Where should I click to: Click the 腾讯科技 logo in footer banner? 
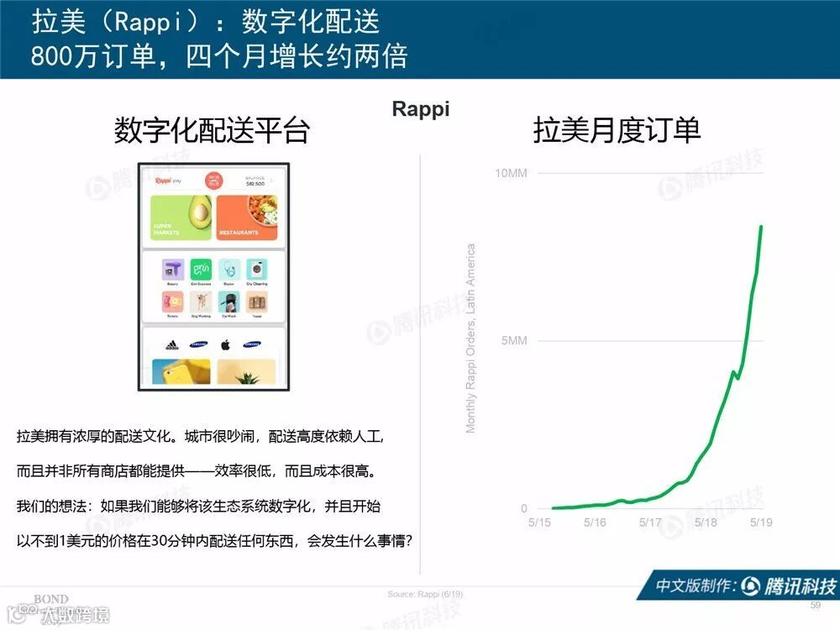(789, 586)
